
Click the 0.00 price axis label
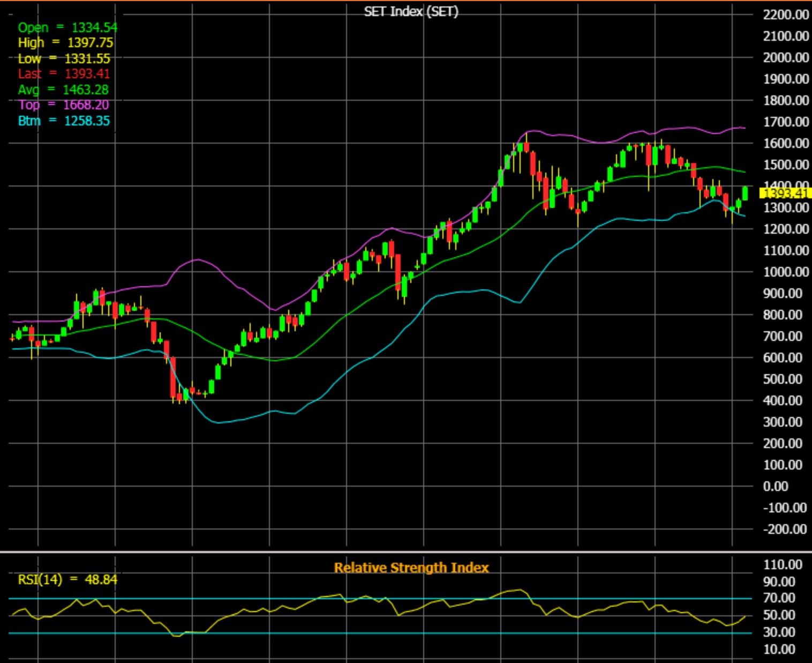776,486
